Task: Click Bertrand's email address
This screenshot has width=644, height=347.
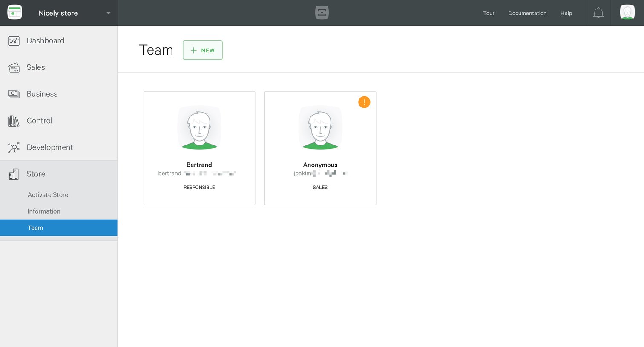Action: click(x=197, y=173)
